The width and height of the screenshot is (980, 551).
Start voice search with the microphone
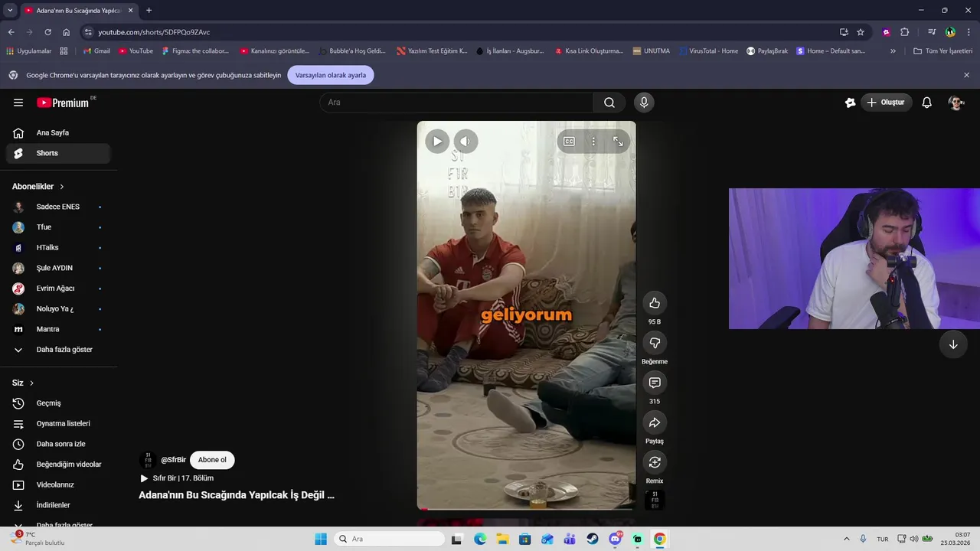pos(644,103)
